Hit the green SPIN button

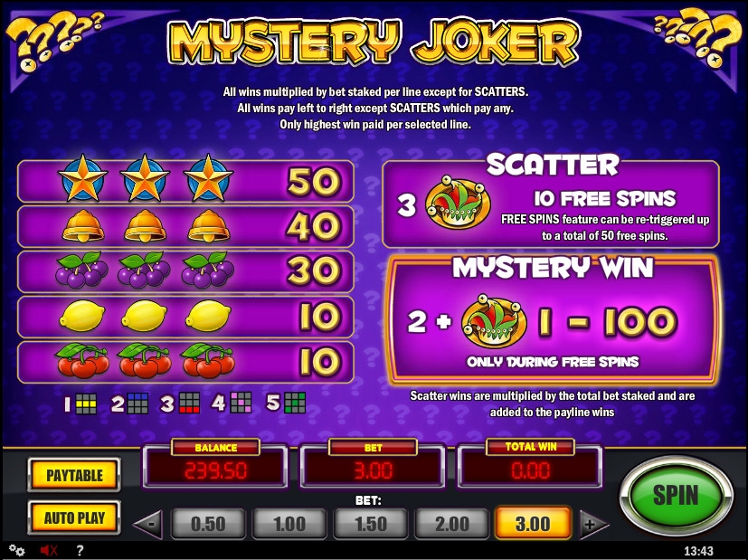676,496
